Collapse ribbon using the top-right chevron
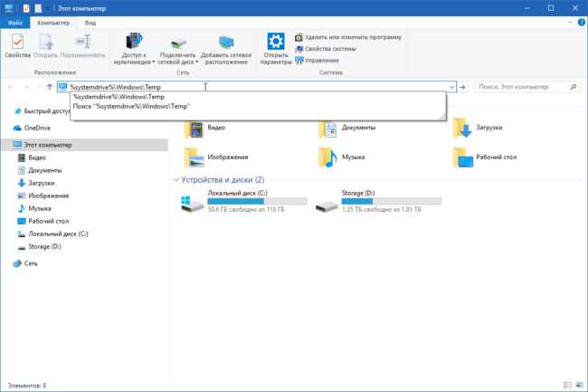This screenshot has width=588, height=392. click(570, 23)
